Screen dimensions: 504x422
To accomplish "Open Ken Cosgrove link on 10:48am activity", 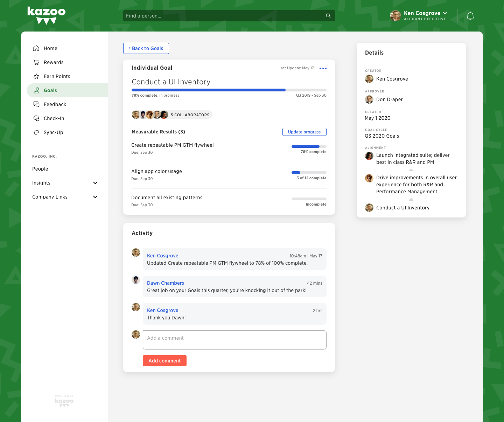I will point(163,256).
